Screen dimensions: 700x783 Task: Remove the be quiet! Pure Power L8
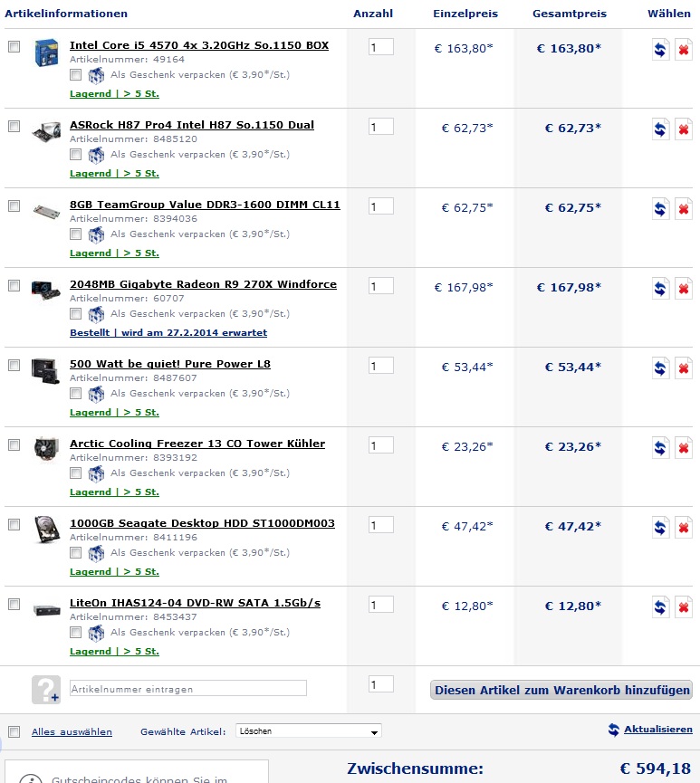pyautogui.click(x=684, y=368)
